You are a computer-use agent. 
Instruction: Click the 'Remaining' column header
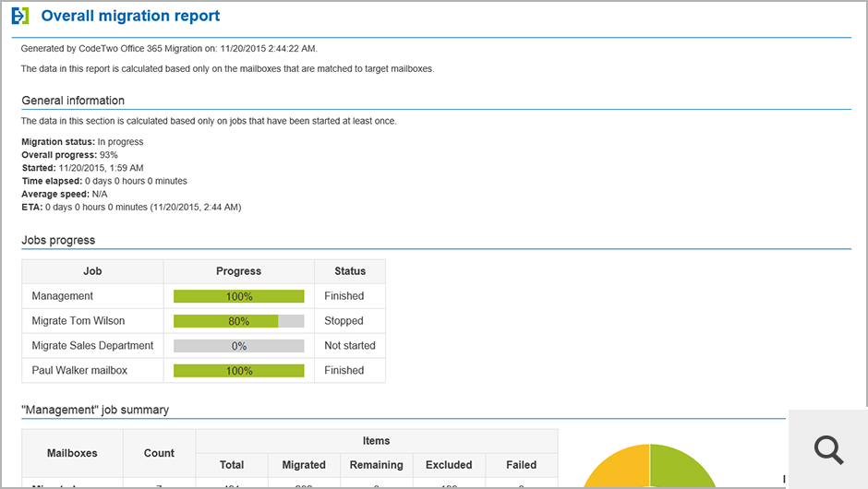coord(377,465)
